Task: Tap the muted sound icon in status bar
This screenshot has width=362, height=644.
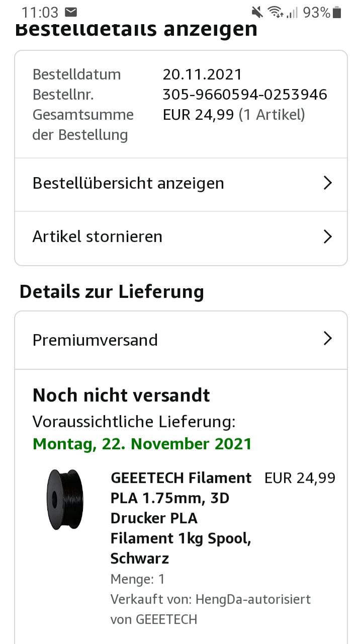Action: [x=257, y=12]
